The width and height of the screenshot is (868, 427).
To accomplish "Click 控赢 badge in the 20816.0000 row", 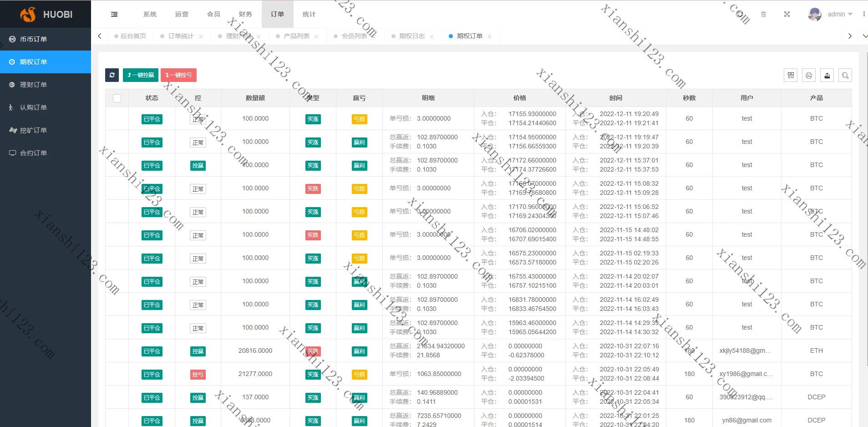I will [x=198, y=351].
